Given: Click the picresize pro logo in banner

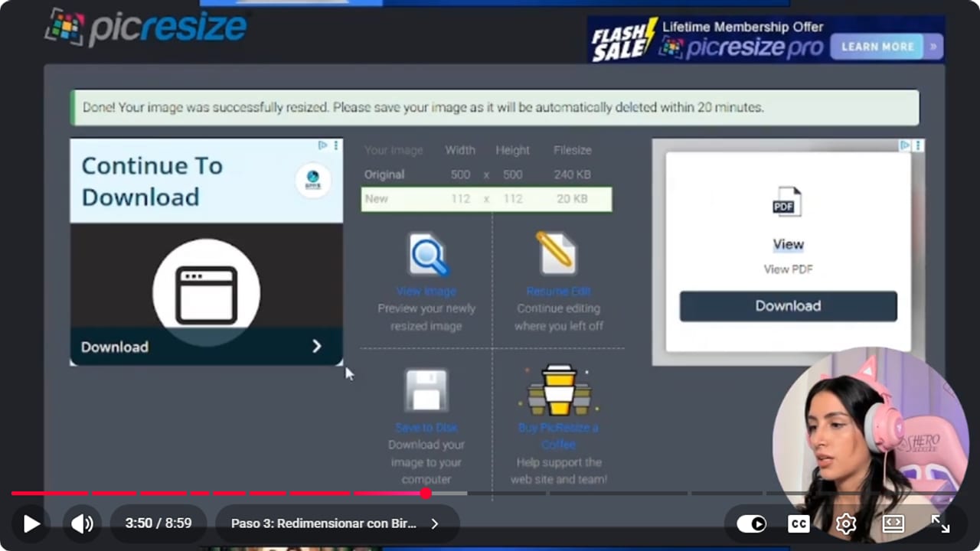Looking at the screenshot, I should point(741,47).
